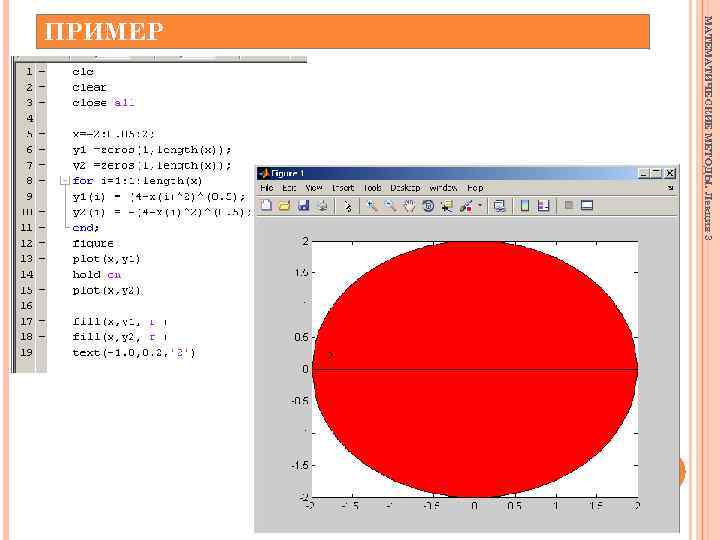Enable the Data Cursor tool
The width and height of the screenshot is (720, 540).
[x=446, y=206]
